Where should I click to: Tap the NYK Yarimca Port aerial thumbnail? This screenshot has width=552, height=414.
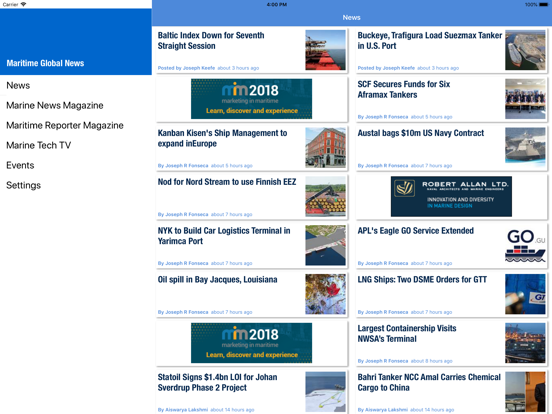(x=325, y=245)
